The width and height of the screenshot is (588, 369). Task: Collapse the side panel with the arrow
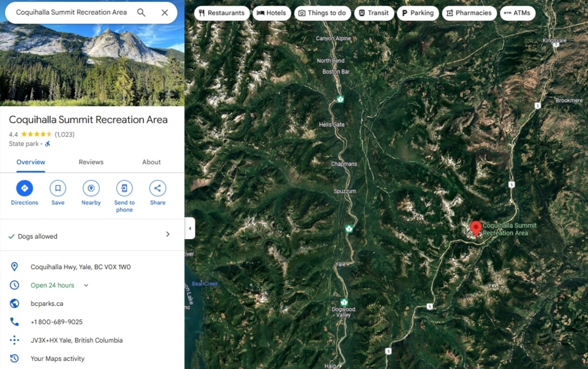click(190, 228)
